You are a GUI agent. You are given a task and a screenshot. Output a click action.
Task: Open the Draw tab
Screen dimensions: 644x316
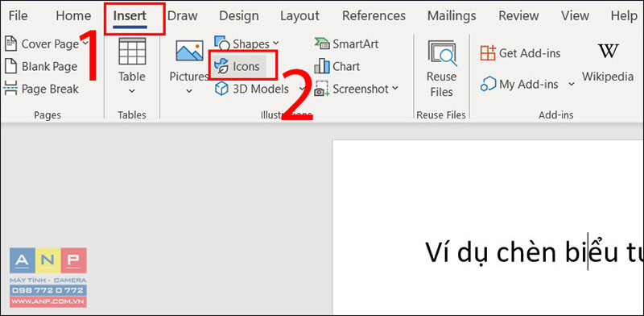pos(183,16)
